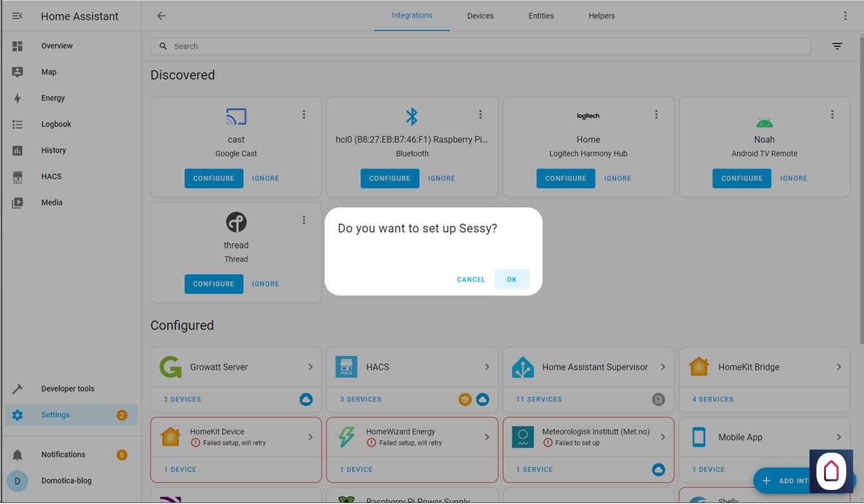Open the filter options icon
The height and width of the screenshot is (504, 864).
click(837, 46)
